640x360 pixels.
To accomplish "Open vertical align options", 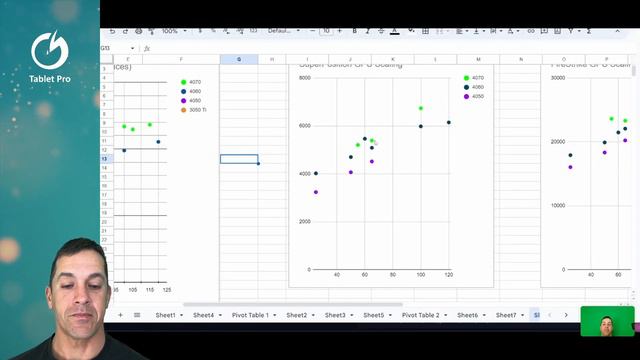I will pyautogui.click(x=478, y=31).
